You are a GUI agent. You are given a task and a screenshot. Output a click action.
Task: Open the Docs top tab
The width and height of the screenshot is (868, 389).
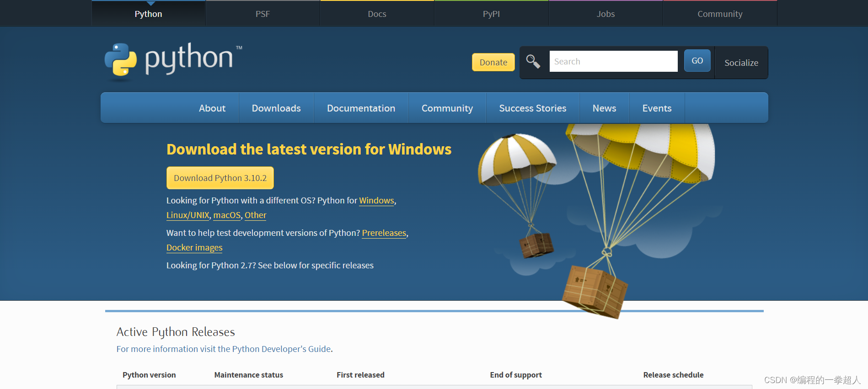[x=377, y=14]
